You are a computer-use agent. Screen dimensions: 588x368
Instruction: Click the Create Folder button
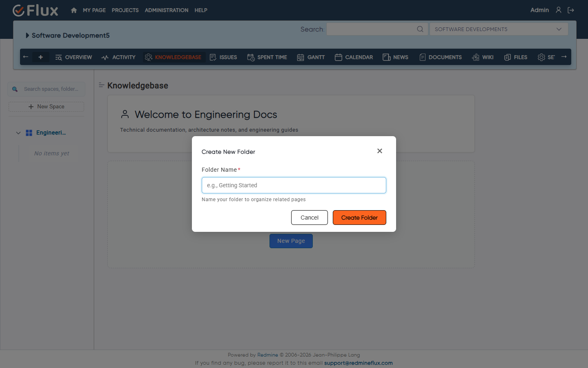tap(359, 218)
